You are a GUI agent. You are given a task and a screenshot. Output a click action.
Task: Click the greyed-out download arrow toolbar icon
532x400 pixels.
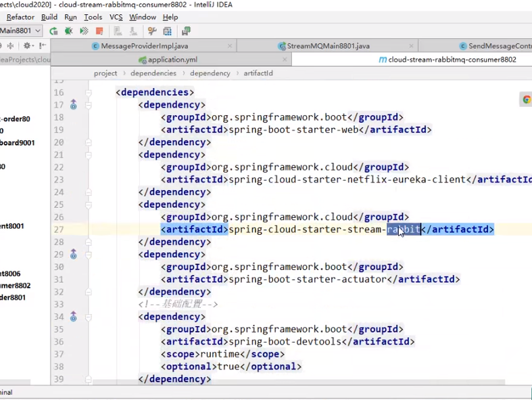pos(133,31)
